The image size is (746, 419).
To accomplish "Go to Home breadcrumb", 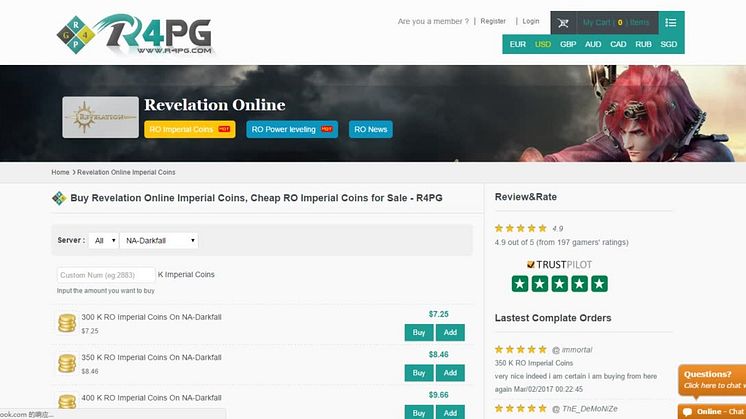I will pos(60,172).
